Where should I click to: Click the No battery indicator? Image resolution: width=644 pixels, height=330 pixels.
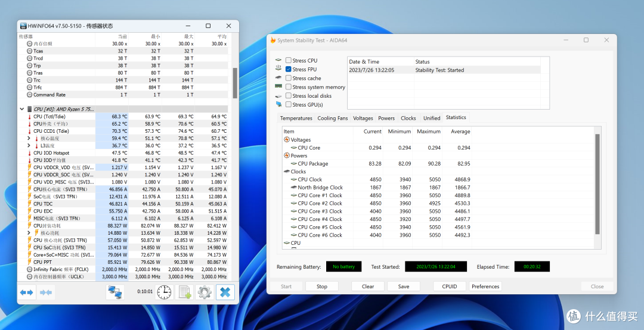(344, 266)
